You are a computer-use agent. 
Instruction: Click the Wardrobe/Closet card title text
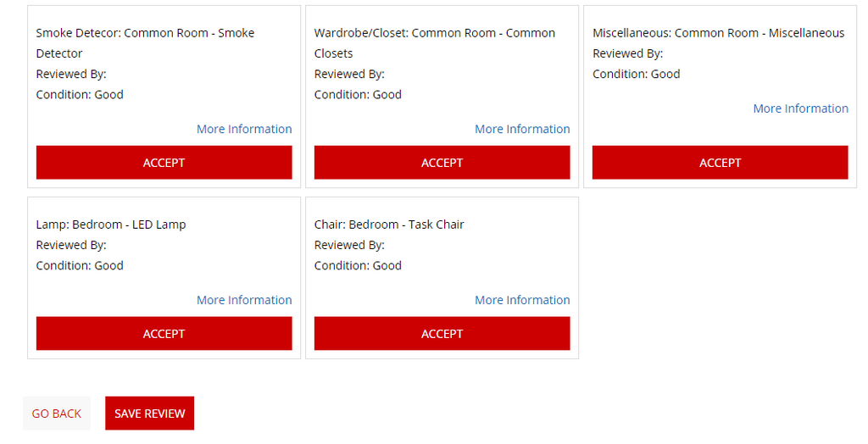[x=434, y=34]
